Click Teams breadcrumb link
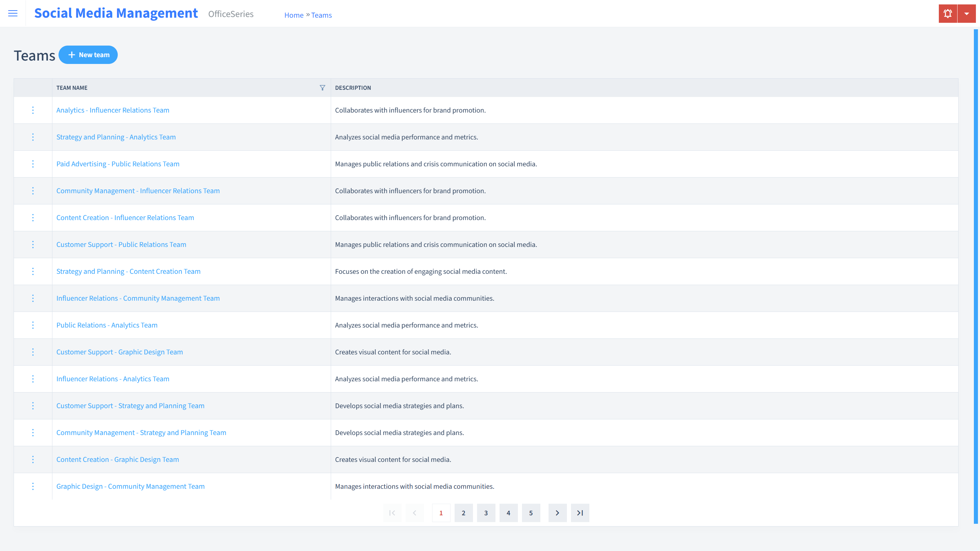The height and width of the screenshot is (551, 980). (x=322, y=15)
